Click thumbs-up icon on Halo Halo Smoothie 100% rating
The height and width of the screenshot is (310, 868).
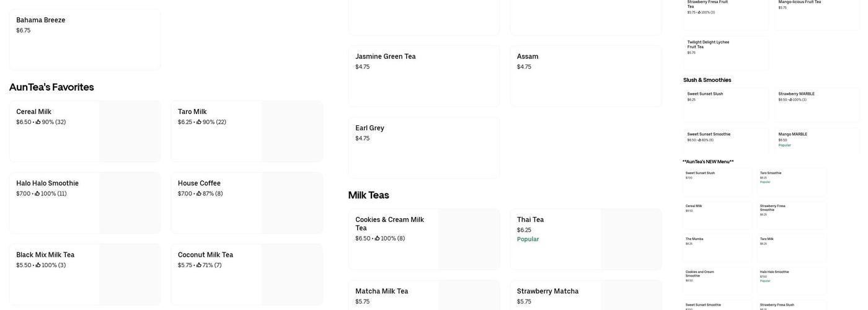(38, 193)
